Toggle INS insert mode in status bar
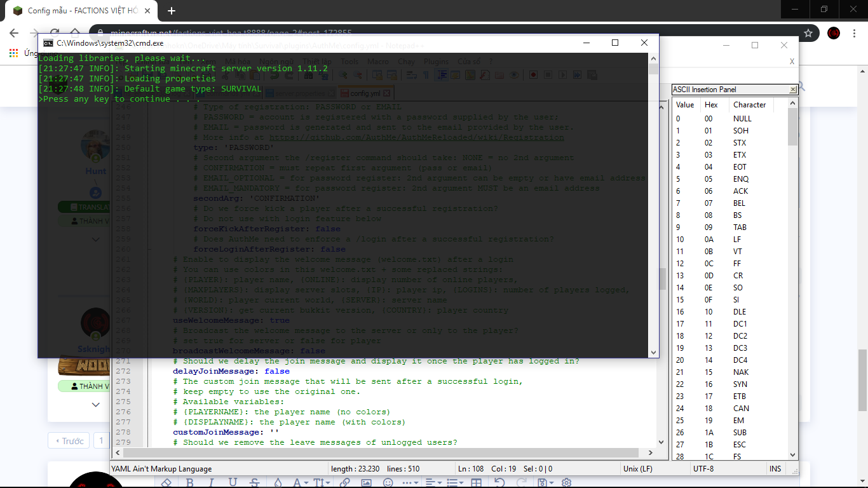This screenshot has width=868, height=488. pos(775,469)
